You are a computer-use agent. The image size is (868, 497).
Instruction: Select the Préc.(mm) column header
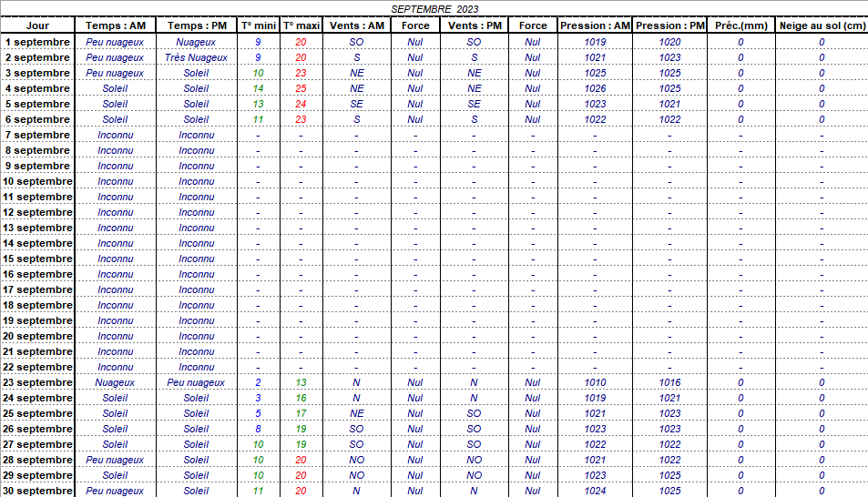tap(740, 25)
